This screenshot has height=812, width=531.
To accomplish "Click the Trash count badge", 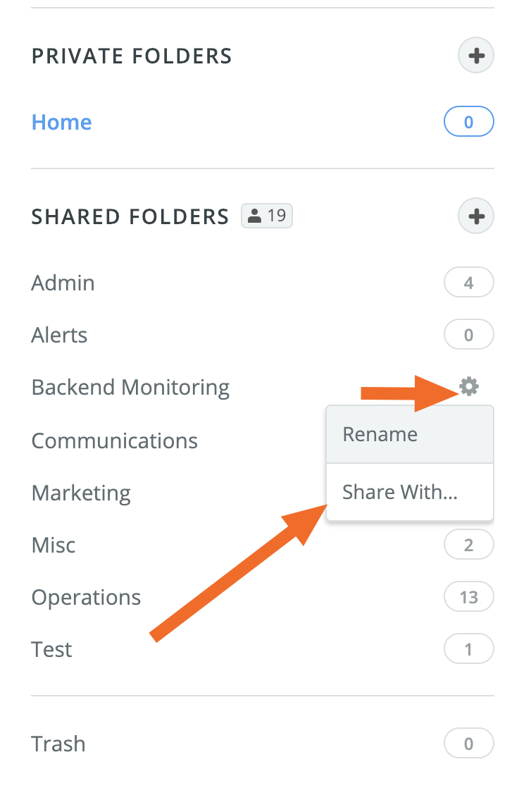I will point(469,744).
